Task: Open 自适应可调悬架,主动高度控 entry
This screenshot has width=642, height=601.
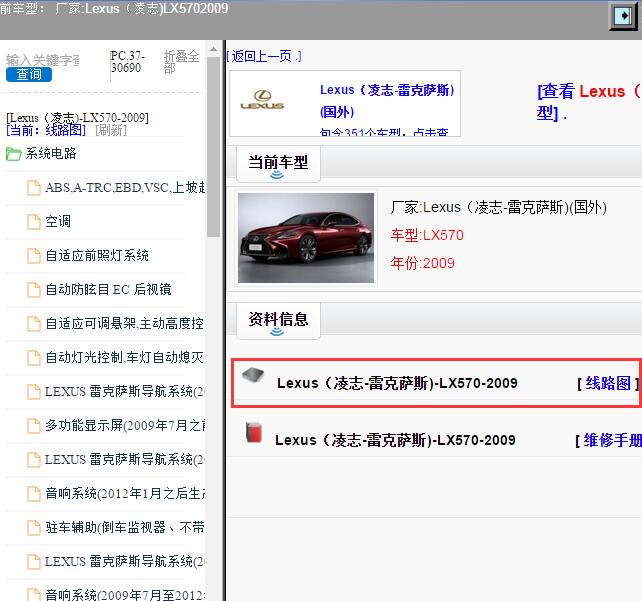Action: click(x=124, y=323)
